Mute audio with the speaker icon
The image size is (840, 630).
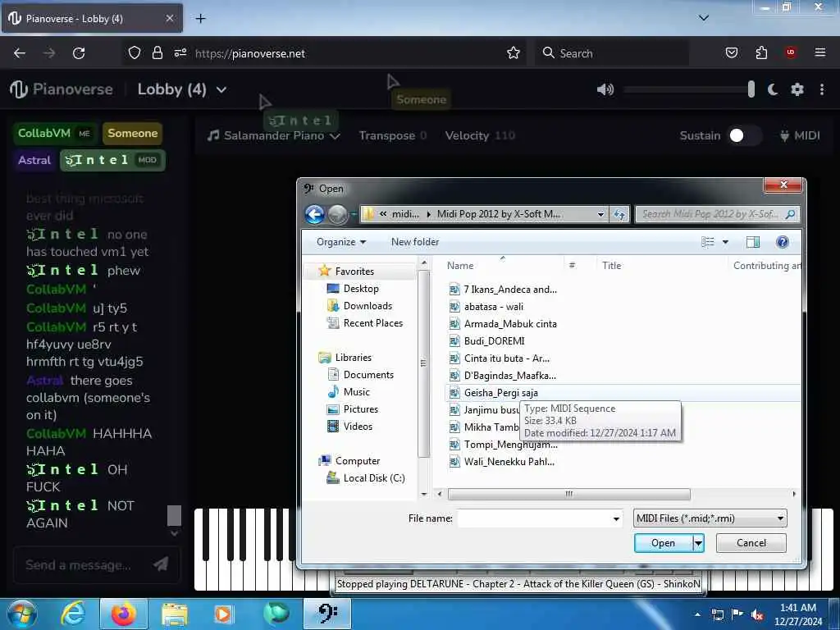click(605, 89)
